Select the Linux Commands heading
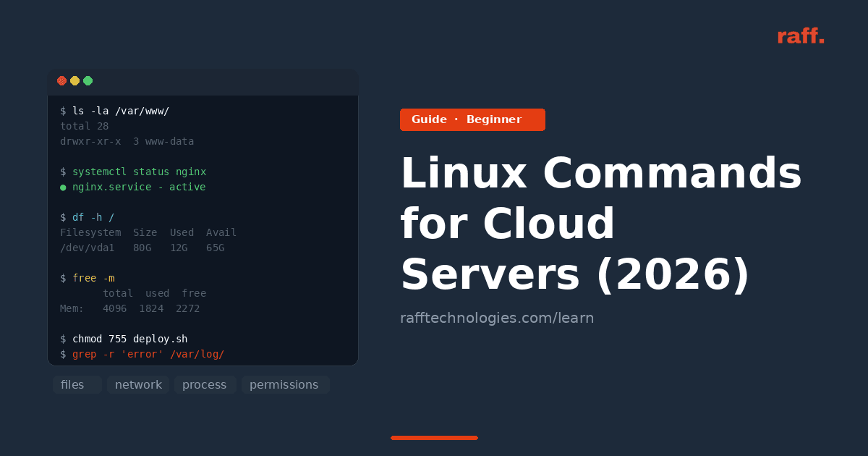 [600, 223]
